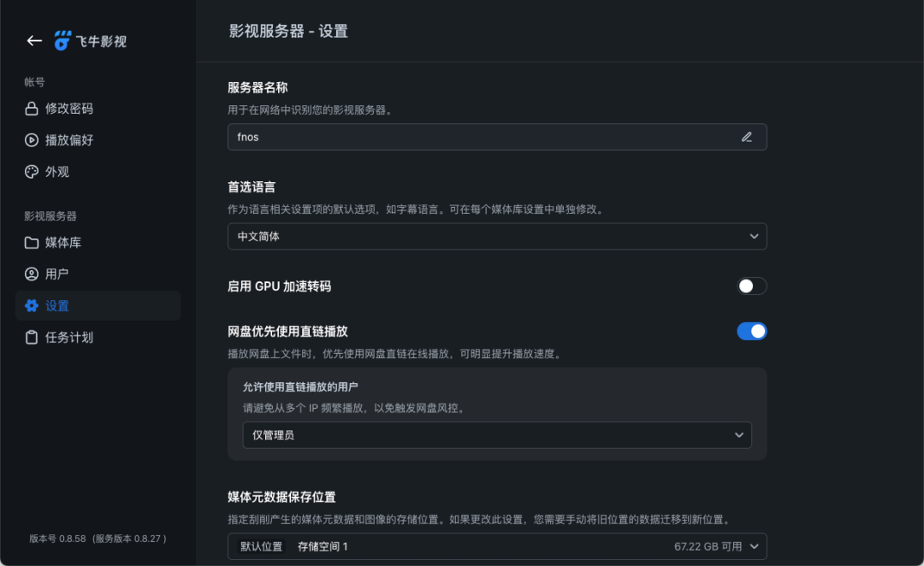
Task: Disable 网盘优先使用直链播放
Action: coord(751,331)
